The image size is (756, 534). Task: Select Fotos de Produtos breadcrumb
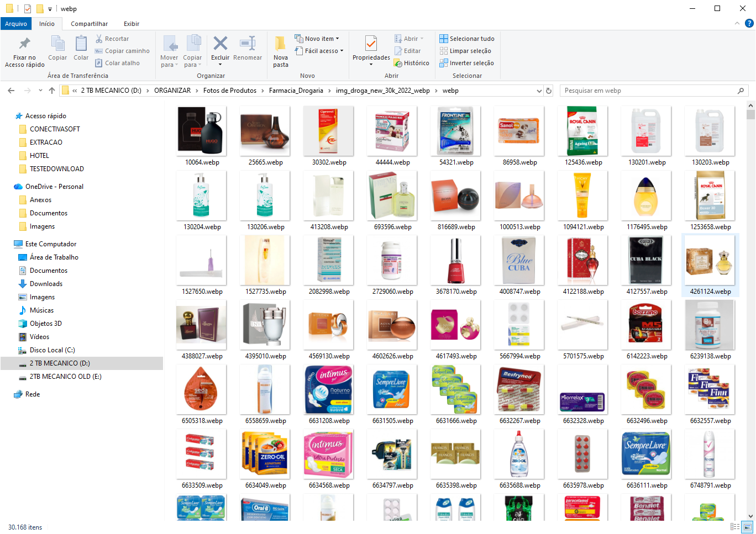(x=230, y=91)
